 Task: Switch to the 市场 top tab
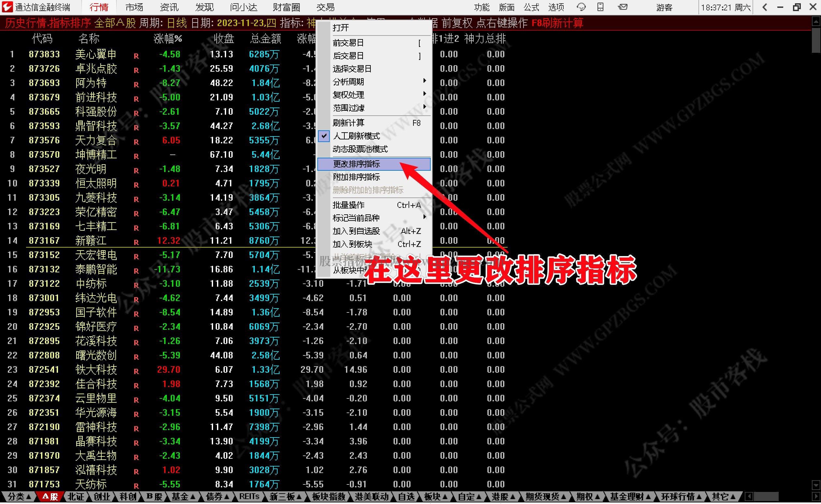click(x=134, y=7)
